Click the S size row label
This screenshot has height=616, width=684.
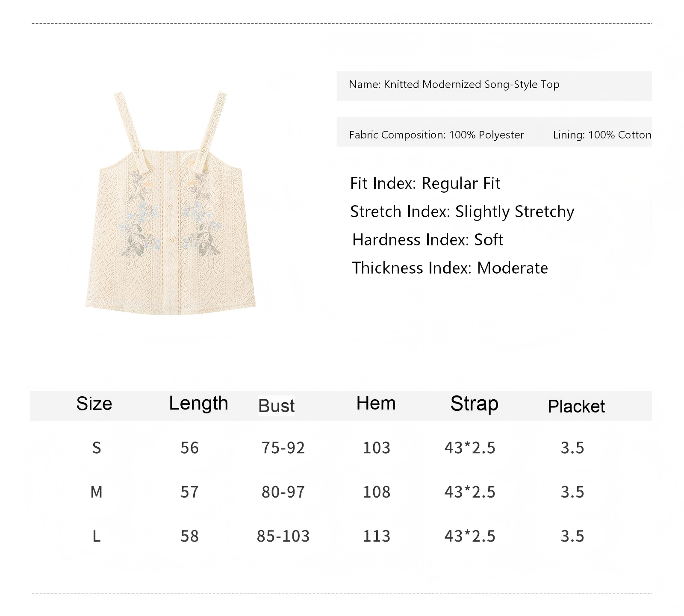[x=97, y=448]
